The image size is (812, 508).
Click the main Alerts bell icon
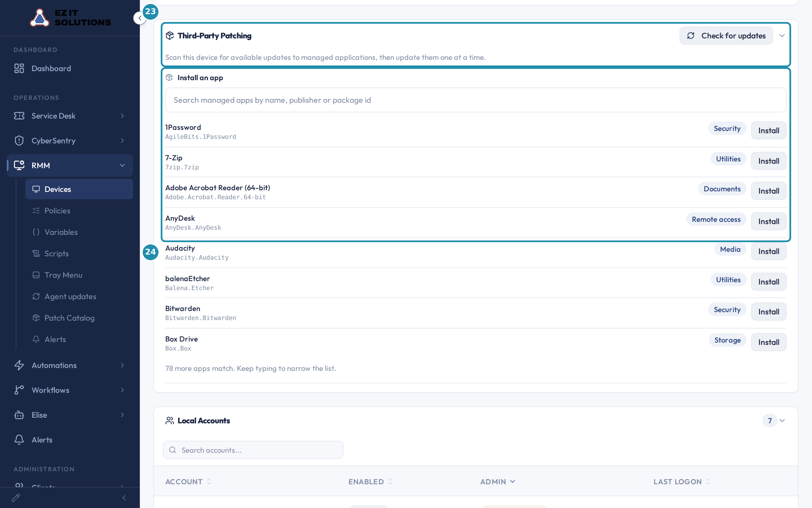pyautogui.click(x=19, y=440)
